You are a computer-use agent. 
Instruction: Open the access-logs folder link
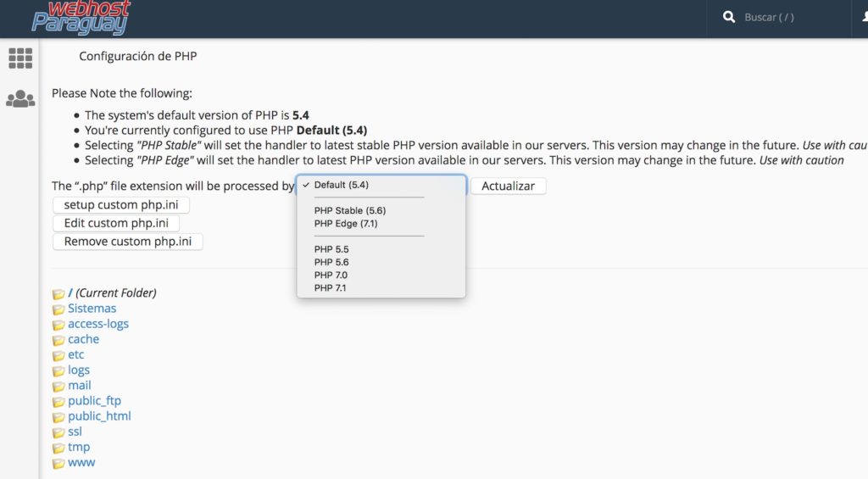(x=98, y=324)
